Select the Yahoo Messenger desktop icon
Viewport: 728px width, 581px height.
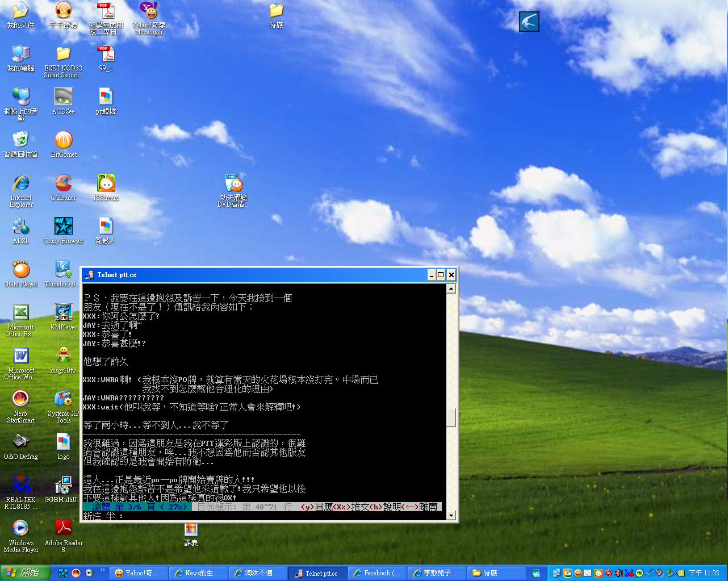(149, 11)
